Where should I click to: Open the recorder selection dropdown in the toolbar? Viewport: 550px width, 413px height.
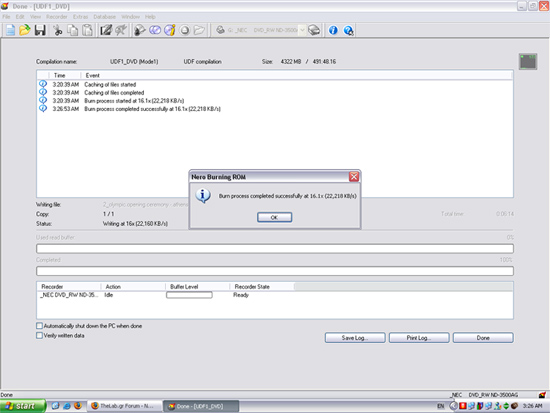pos(302,30)
